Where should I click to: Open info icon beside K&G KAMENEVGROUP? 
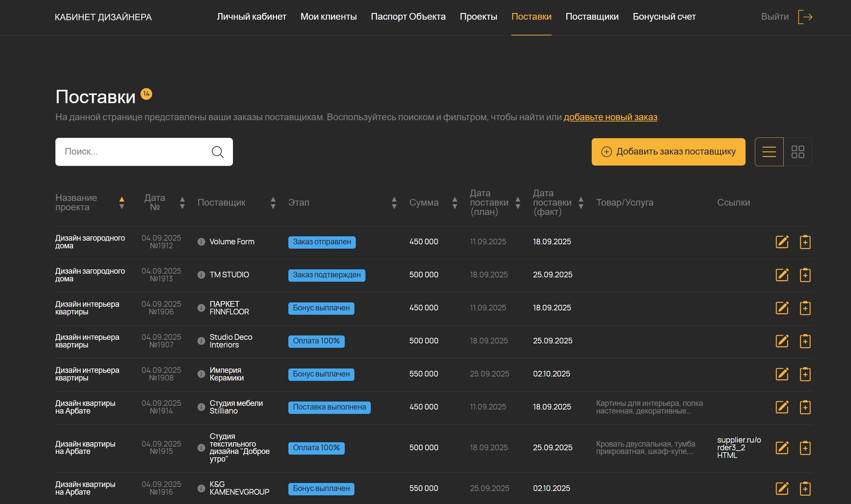coord(201,488)
